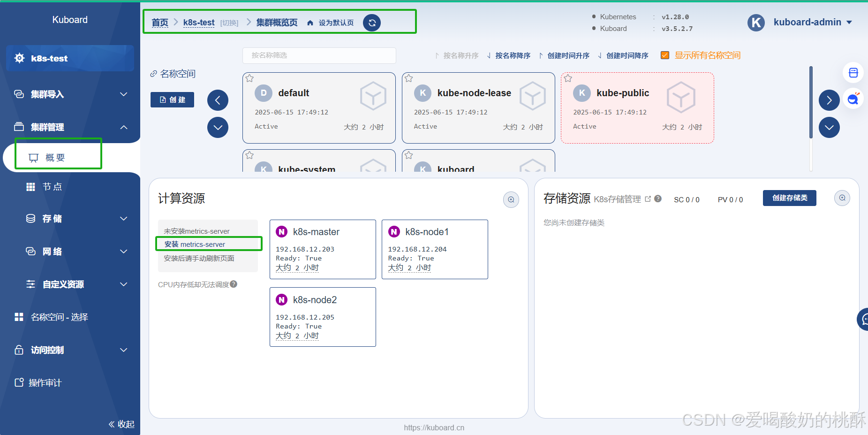Click 设为默认页 link
This screenshot has height=435, width=868.
click(336, 23)
